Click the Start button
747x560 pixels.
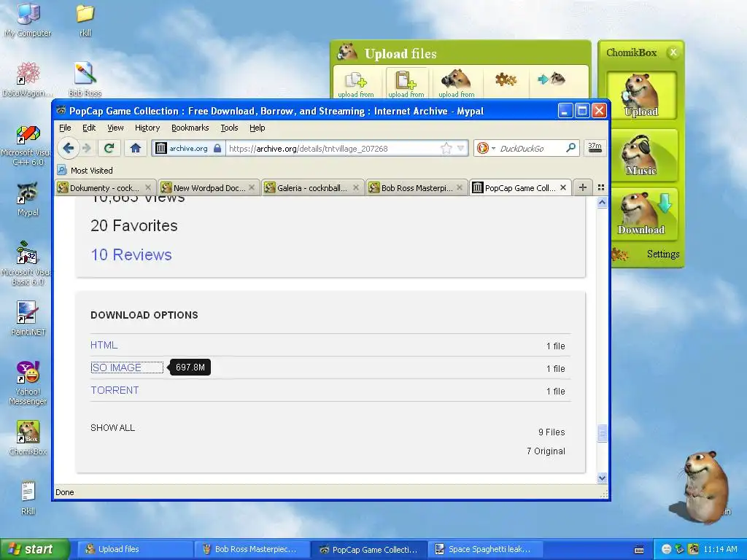34,549
